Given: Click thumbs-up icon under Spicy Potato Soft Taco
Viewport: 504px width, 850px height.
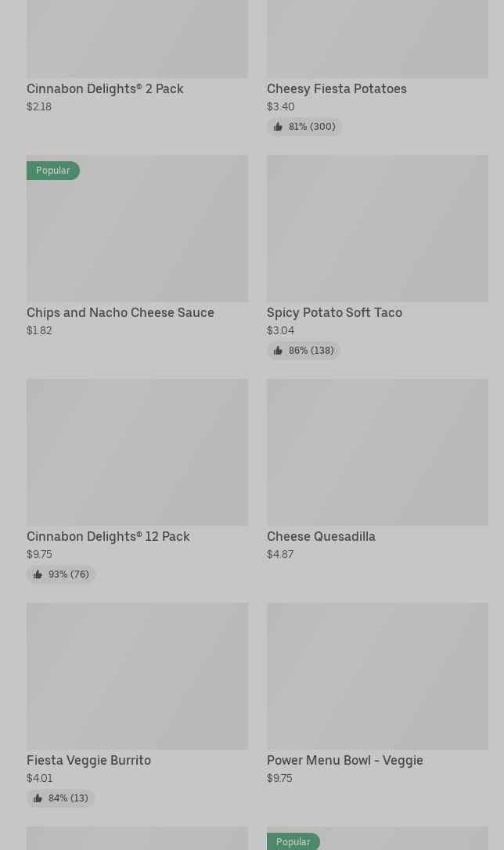Looking at the screenshot, I should pos(278,351).
